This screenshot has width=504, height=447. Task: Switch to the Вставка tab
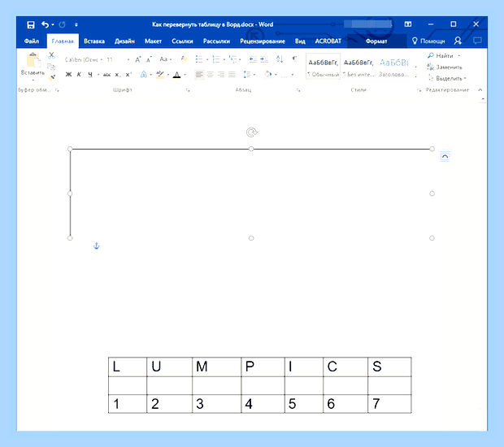coord(94,41)
